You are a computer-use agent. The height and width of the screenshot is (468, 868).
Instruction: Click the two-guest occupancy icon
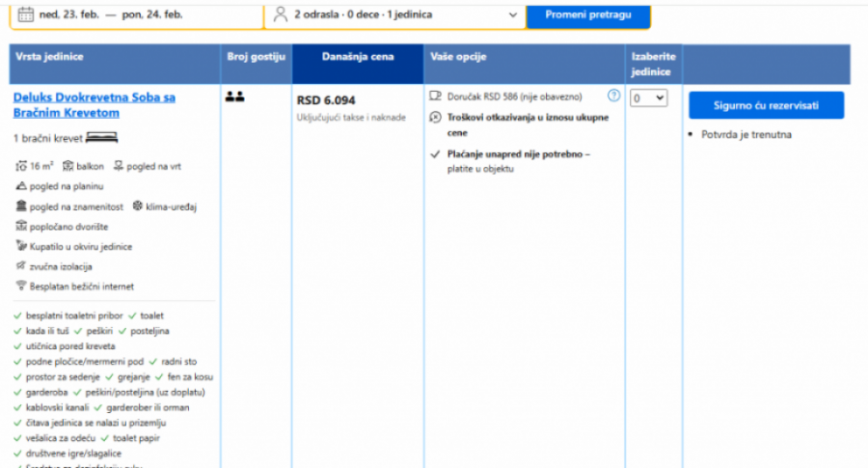234,96
